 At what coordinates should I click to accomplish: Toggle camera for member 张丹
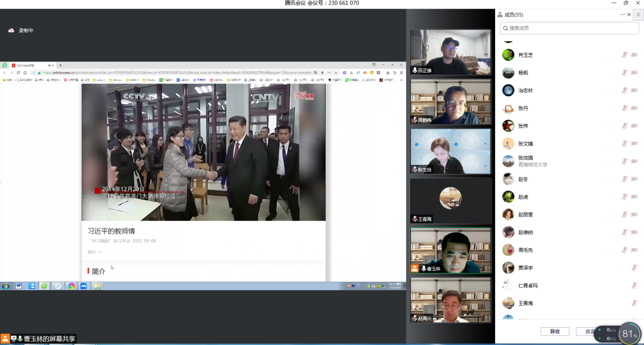coord(634,108)
